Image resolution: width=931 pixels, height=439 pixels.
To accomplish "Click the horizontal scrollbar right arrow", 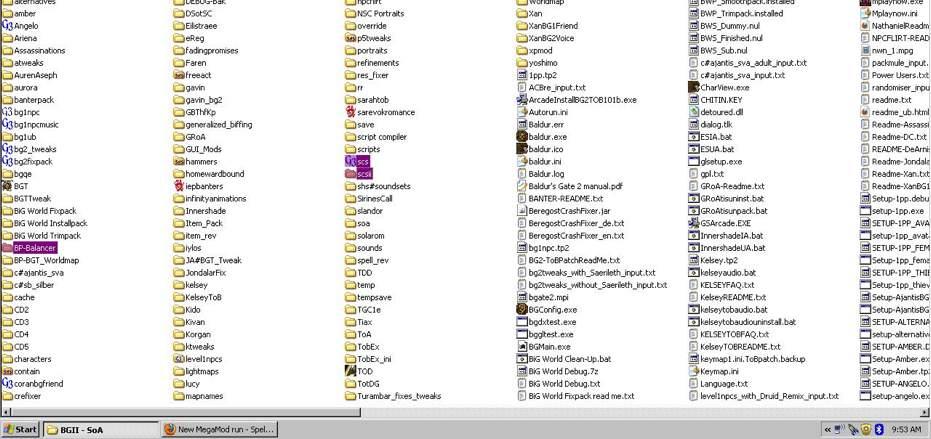I will click(x=926, y=412).
